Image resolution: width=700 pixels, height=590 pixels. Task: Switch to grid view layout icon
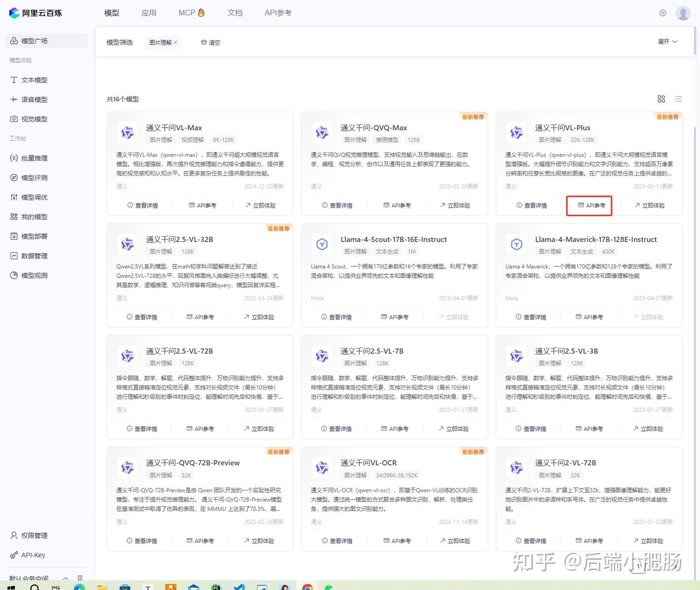pyautogui.click(x=661, y=99)
